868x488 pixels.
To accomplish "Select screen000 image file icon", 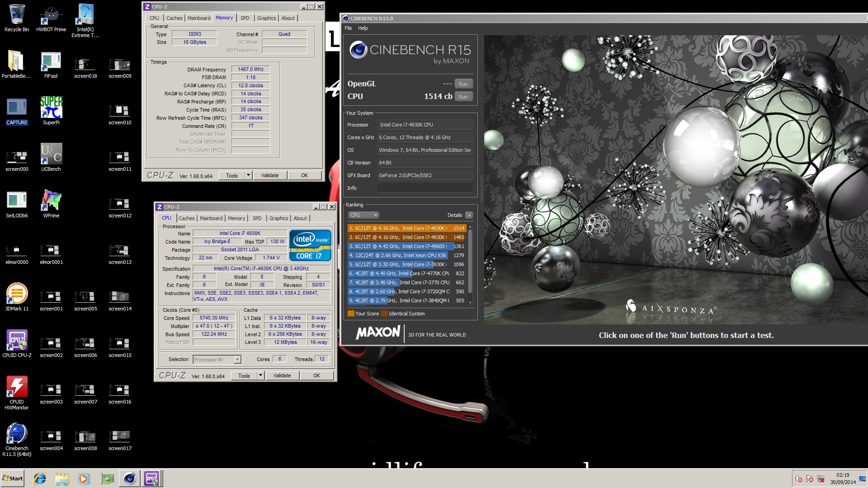I will point(17,161).
